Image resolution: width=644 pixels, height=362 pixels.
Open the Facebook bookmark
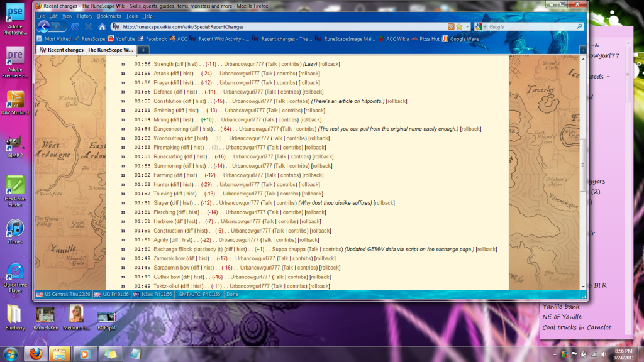coord(152,39)
